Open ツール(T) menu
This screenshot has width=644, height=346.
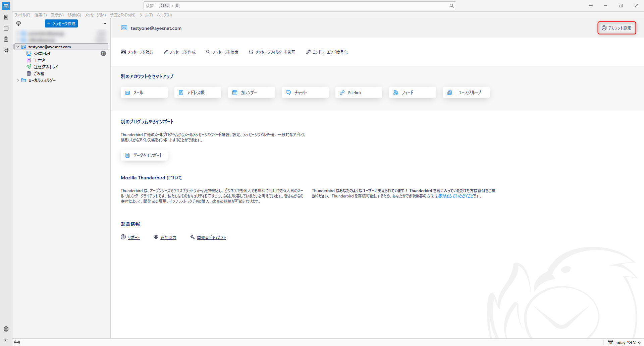(x=146, y=15)
